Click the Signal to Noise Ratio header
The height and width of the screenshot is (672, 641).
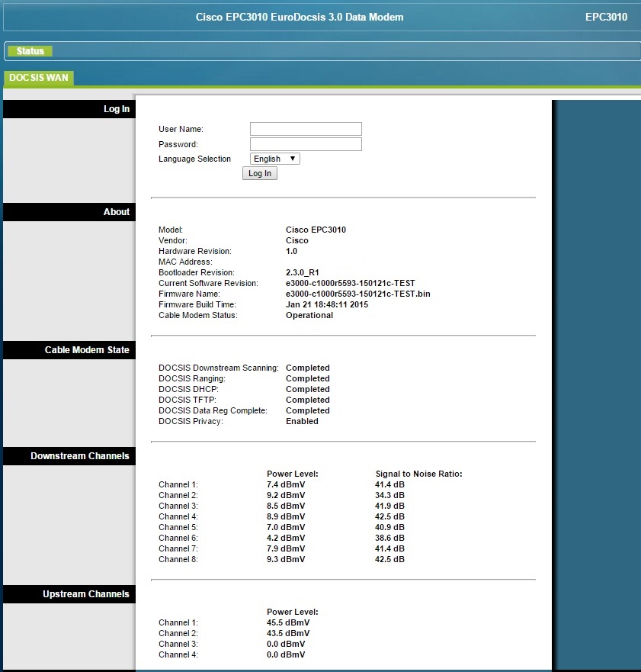[x=418, y=474]
